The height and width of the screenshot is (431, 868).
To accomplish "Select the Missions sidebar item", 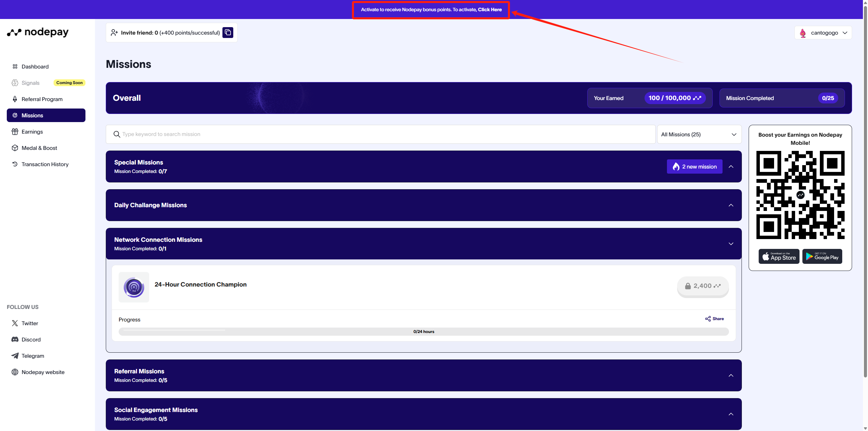I will pos(46,115).
